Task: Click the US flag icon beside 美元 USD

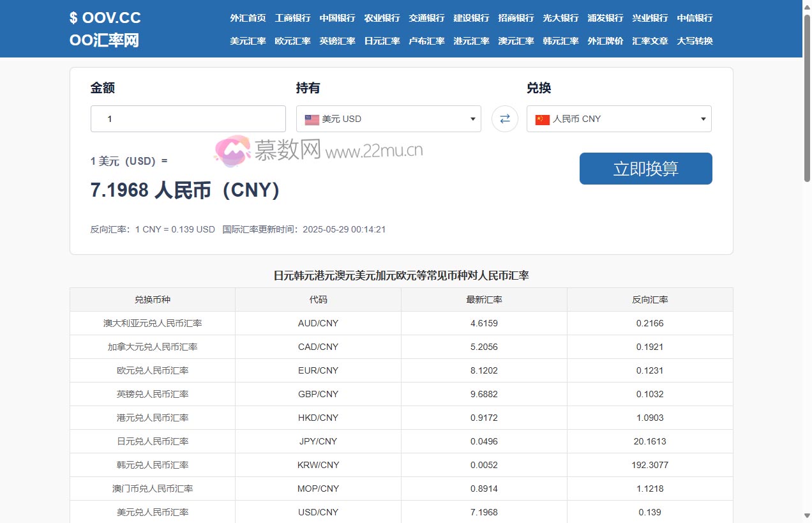Action: (x=311, y=119)
